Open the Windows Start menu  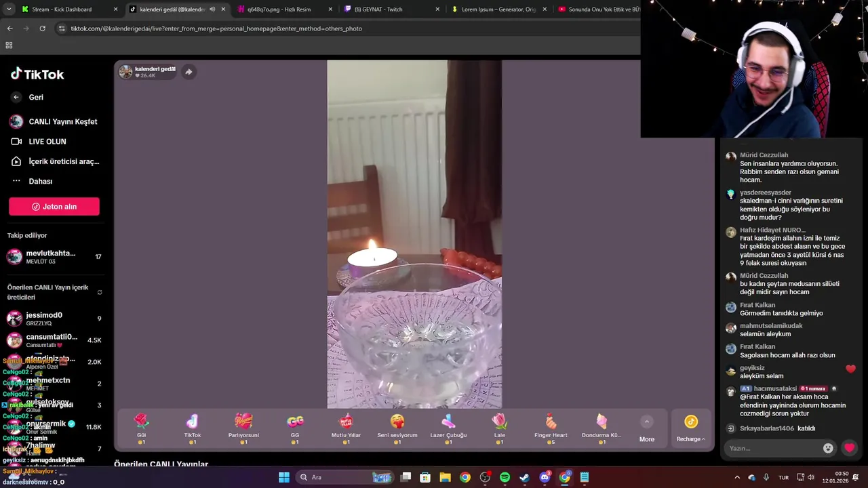(284, 477)
